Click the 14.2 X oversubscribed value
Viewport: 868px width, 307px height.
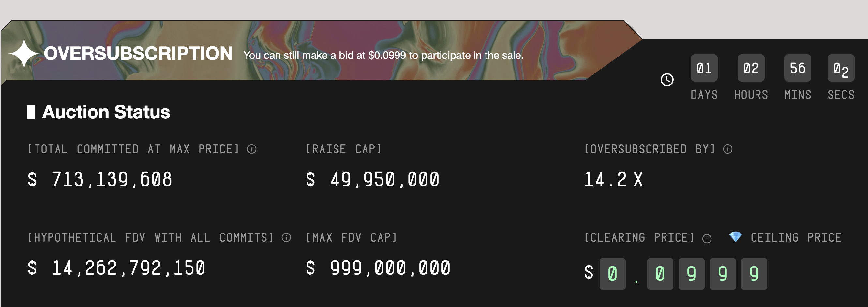pos(613,179)
